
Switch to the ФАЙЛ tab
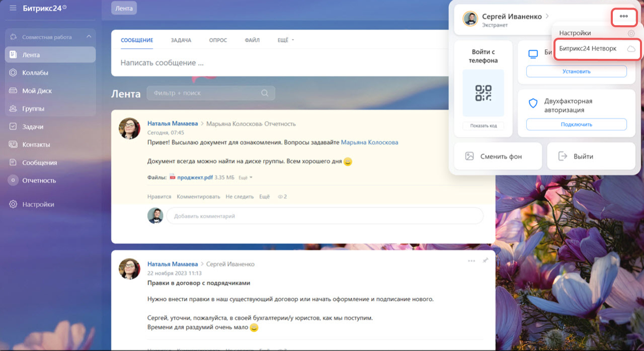252,40
